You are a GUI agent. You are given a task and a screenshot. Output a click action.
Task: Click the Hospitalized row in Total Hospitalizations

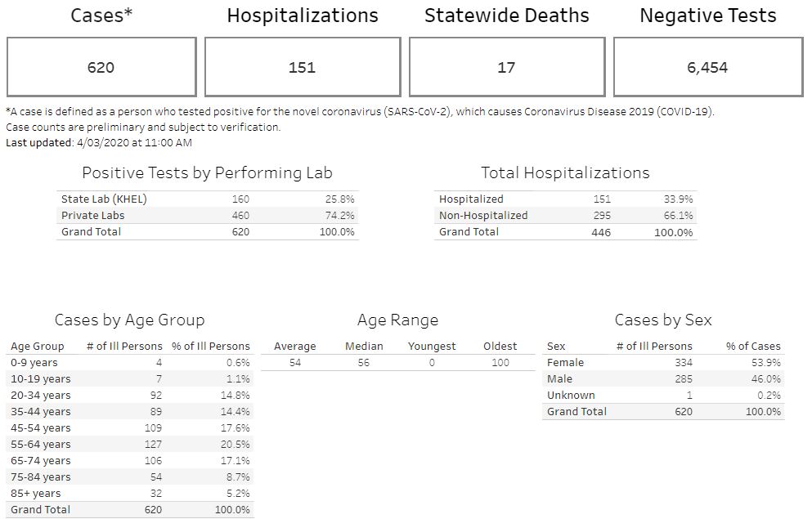coord(471,199)
